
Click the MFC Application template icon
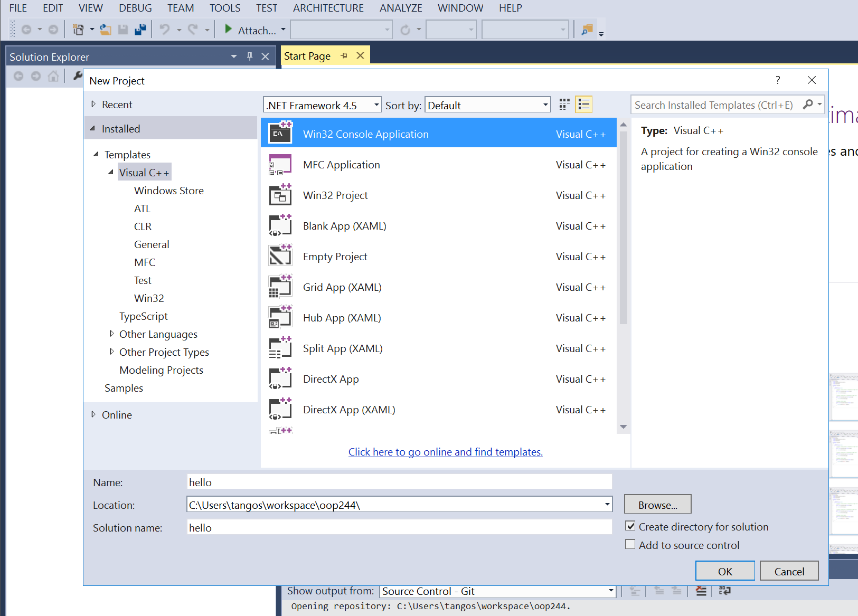[x=280, y=165]
